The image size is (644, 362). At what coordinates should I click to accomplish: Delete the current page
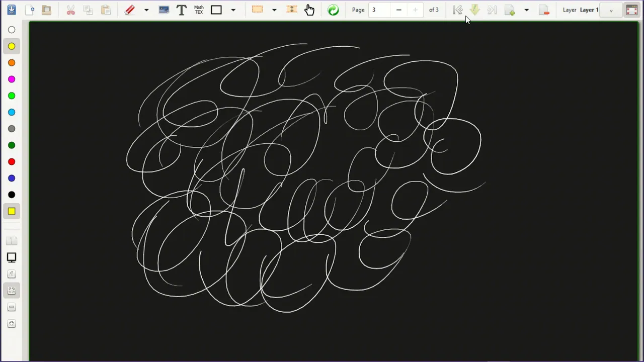coord(544,10)
